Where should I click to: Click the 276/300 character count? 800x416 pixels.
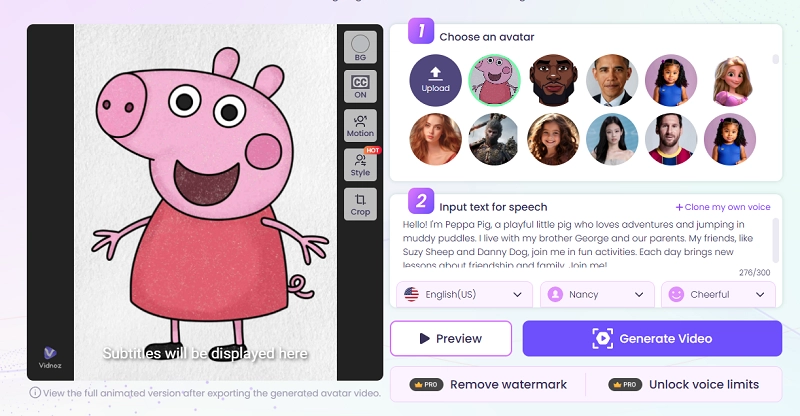pos(755,273)
